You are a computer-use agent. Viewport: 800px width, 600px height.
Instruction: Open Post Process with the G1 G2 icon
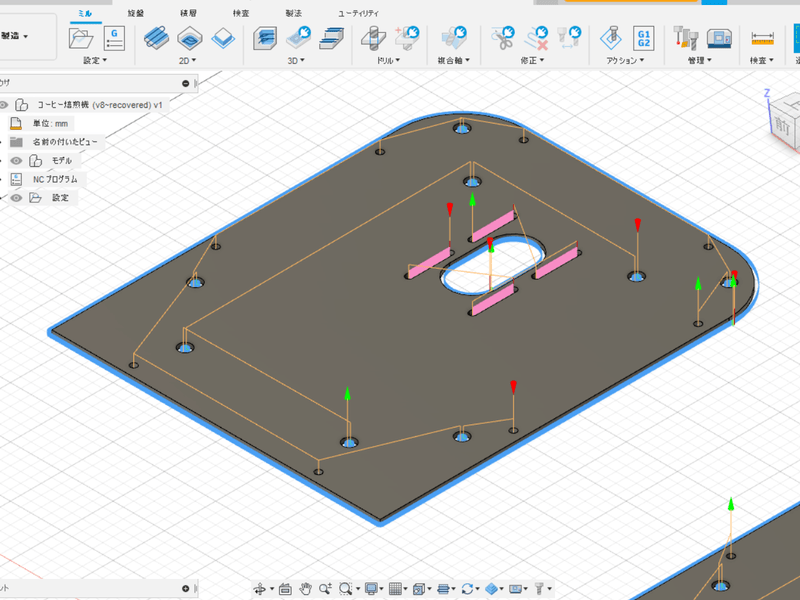click(645, 38)
